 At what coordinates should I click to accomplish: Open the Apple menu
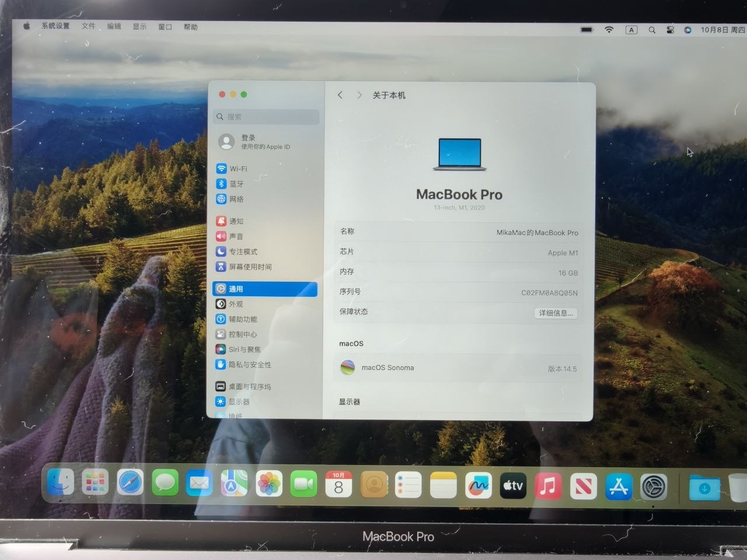coord(26,26)
